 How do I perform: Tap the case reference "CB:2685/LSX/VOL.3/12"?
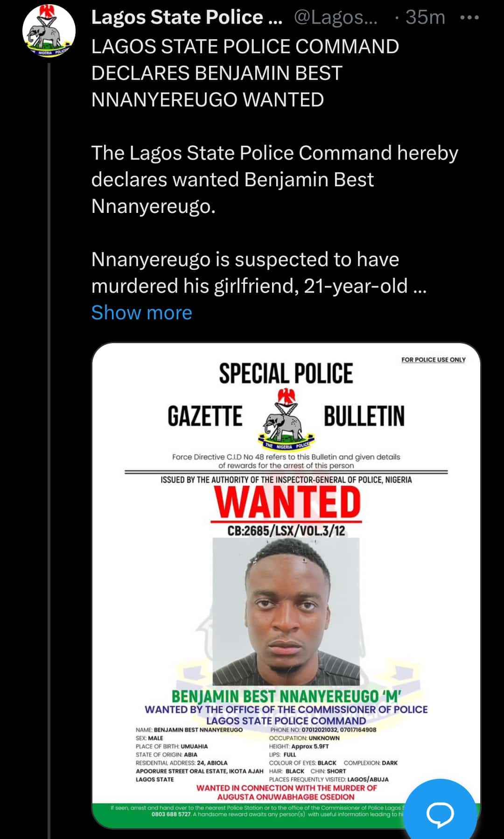pyautogui.click(x=286, y=531)
